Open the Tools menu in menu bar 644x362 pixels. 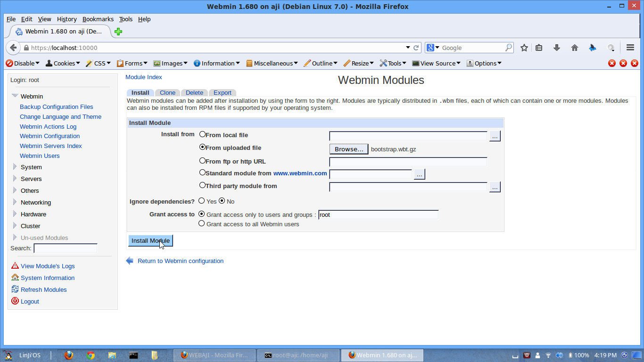(126, 19)
